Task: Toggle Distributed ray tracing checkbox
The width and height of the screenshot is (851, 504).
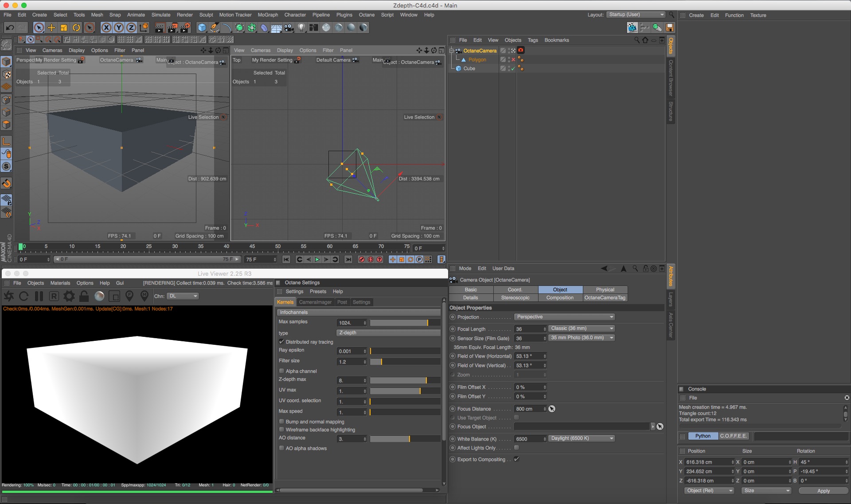Action: 281,342
